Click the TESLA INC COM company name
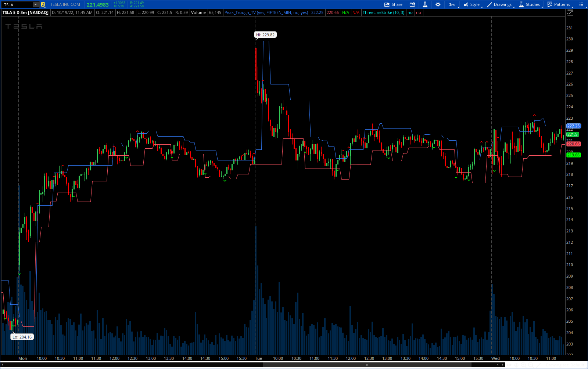This screenshot has width=588, height=369. coord(65,5)
